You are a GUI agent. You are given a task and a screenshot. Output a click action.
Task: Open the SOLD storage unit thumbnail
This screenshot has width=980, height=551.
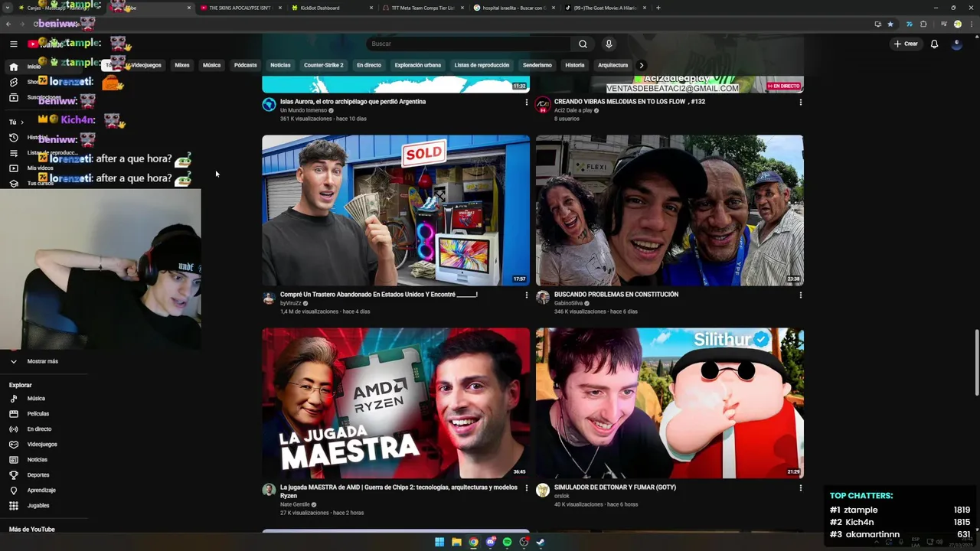tap(396, 210)
